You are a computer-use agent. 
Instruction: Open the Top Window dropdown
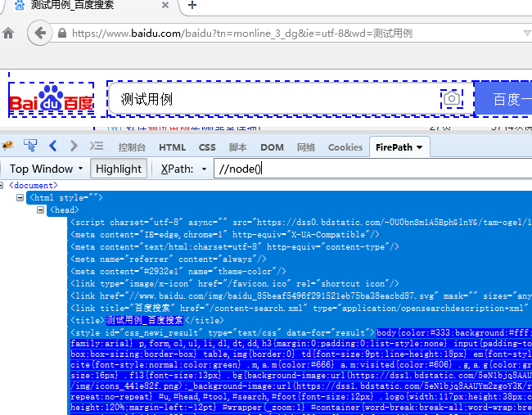click(46, 169)
